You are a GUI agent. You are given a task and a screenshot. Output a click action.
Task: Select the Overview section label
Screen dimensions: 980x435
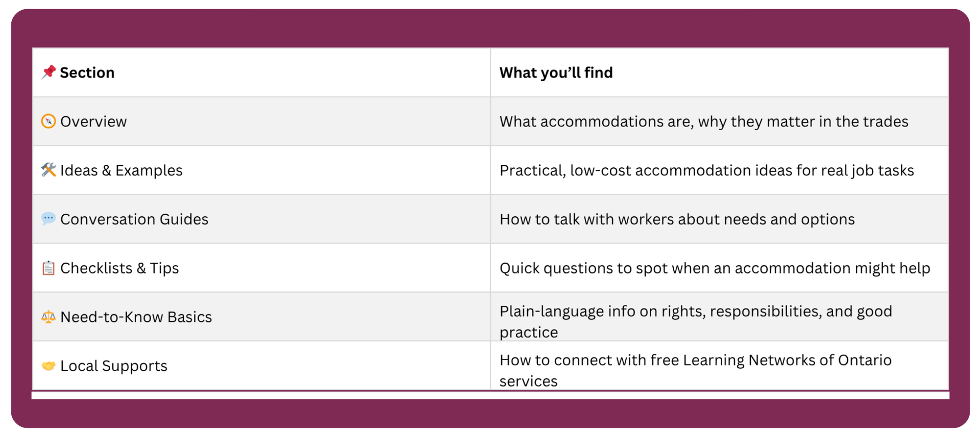click(x=93, y=121)
